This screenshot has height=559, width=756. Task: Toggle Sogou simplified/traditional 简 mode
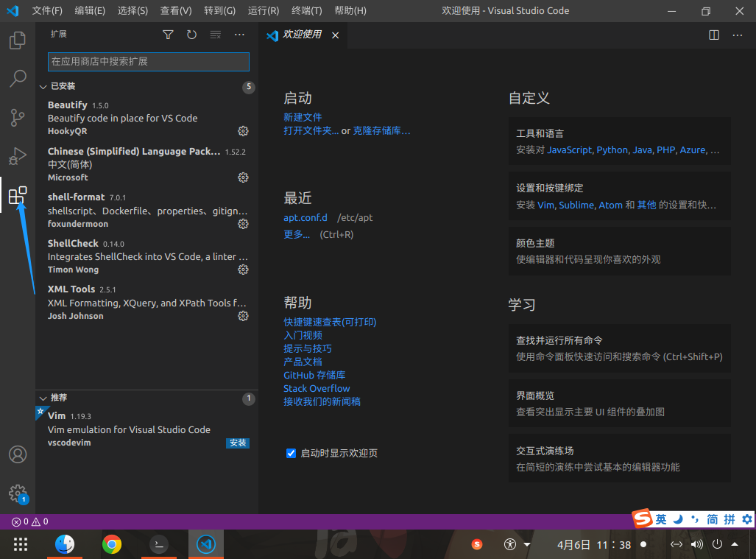pos(712,519)
